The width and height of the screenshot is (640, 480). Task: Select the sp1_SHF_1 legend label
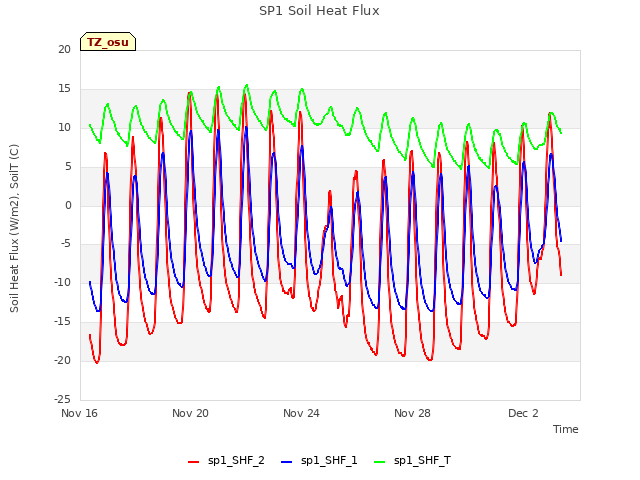coord(329,461)
